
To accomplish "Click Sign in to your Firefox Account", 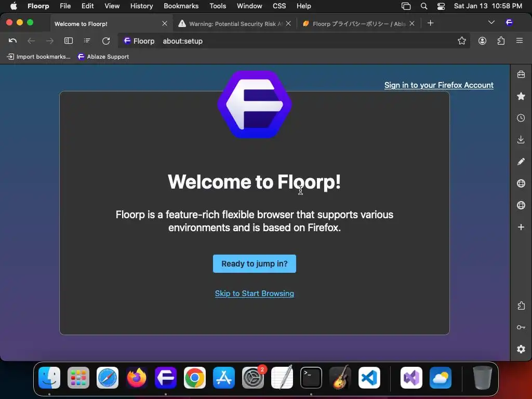I will coord(438,85).
